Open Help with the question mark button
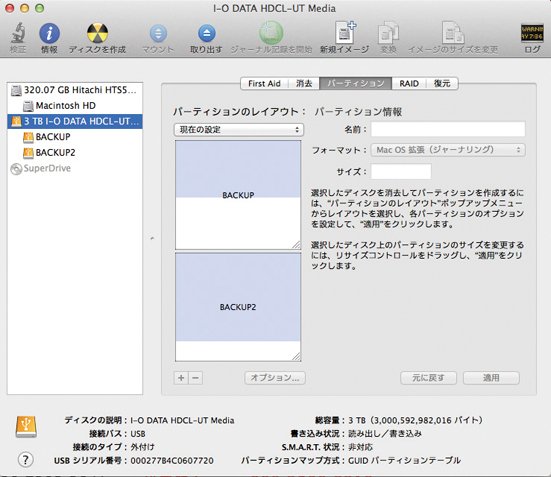This screenshot has width=551, height=477. (25, 459)
